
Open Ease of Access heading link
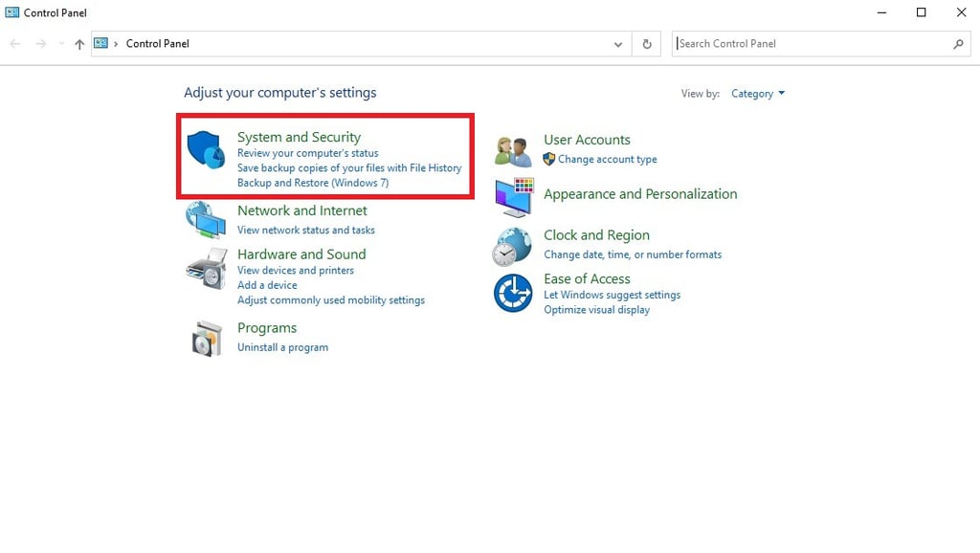587,279
